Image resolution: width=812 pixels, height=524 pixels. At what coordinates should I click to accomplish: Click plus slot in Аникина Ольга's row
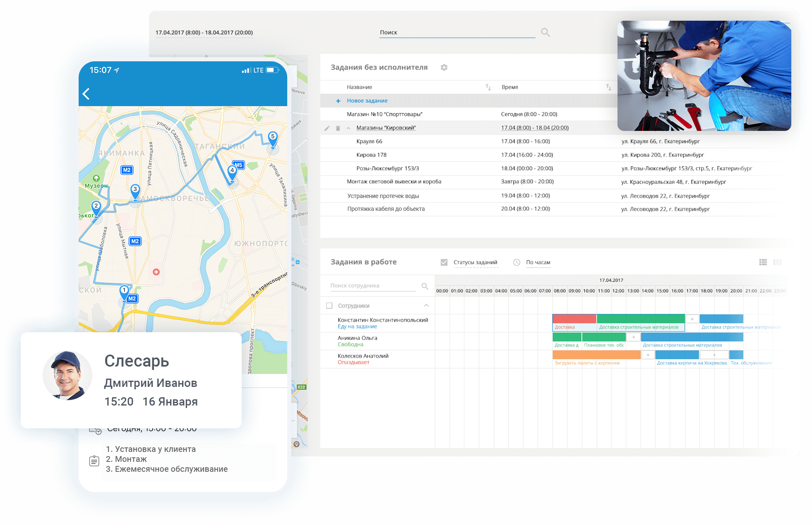[633, 337]
